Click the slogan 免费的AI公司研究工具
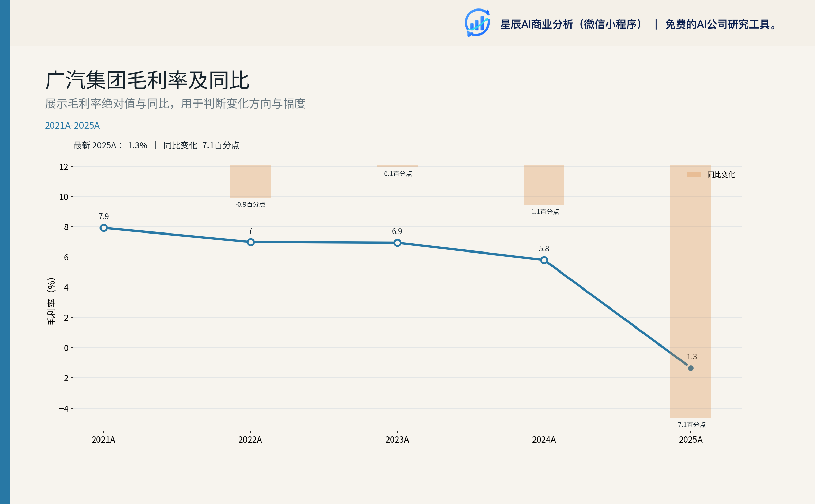 718,24
